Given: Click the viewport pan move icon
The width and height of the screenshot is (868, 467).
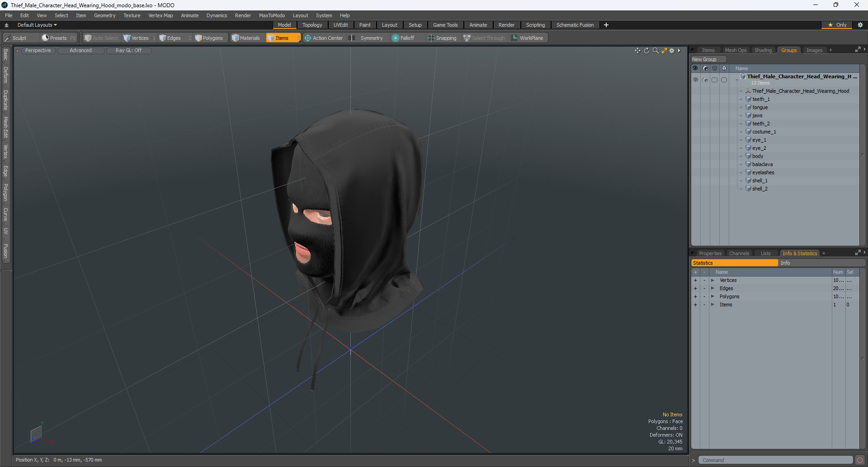Looking at the screenshot, I should coord(637,51).
